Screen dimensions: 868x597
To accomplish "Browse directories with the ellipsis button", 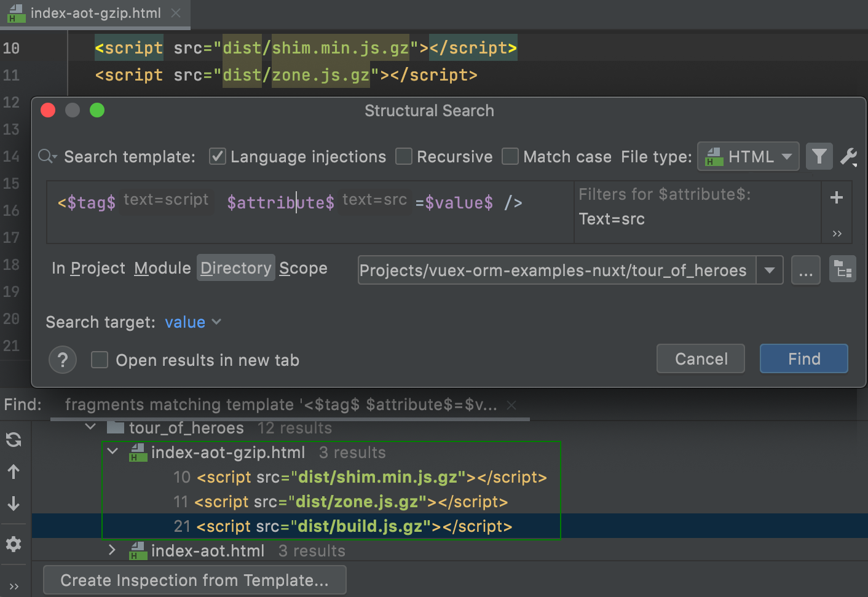I will 805,270.
